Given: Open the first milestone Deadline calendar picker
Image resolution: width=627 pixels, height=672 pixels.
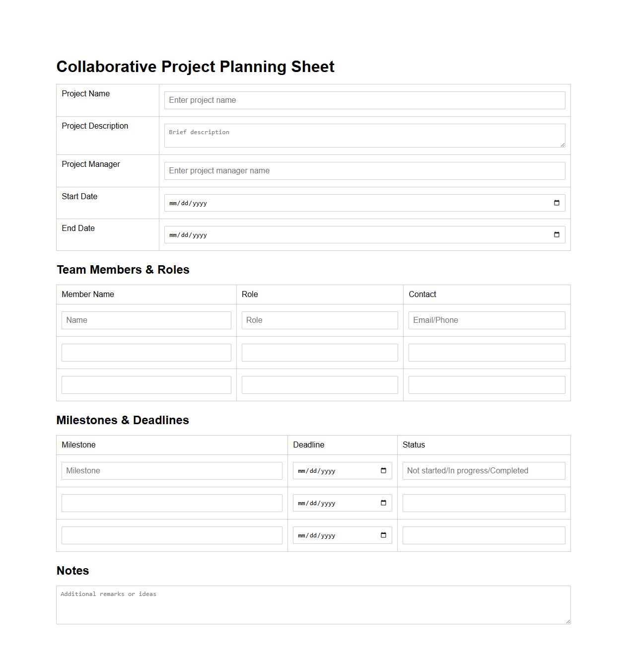Looking at the screenshot, I should (383, 470).
